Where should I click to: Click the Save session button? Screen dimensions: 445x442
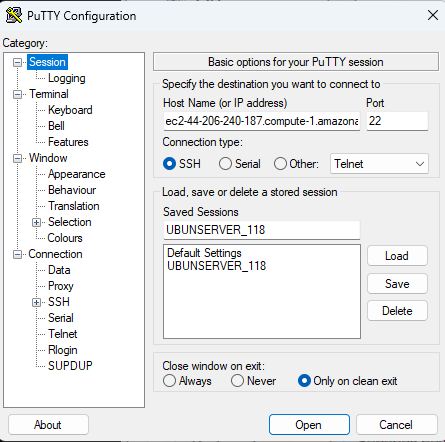pyautogui.click(x=397, y=284)
